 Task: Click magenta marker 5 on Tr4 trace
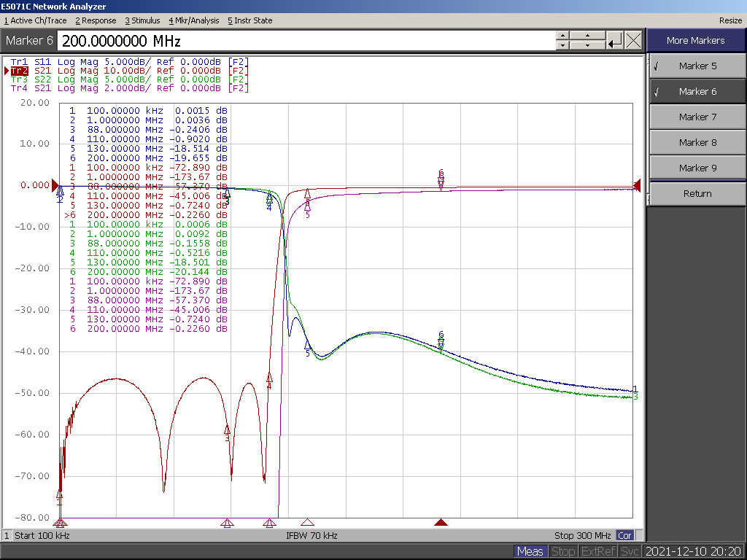(x=308, y=209)
